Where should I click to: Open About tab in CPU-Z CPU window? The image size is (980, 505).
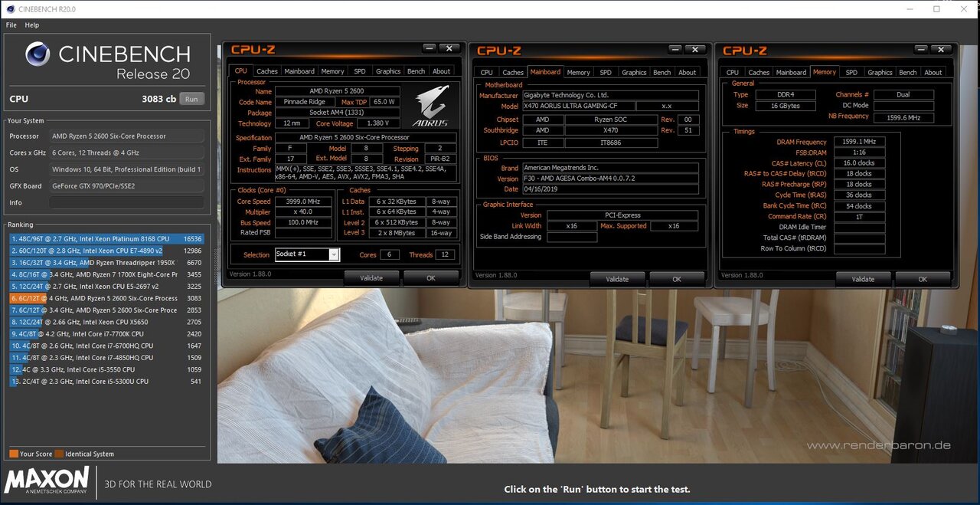(442, 71)
